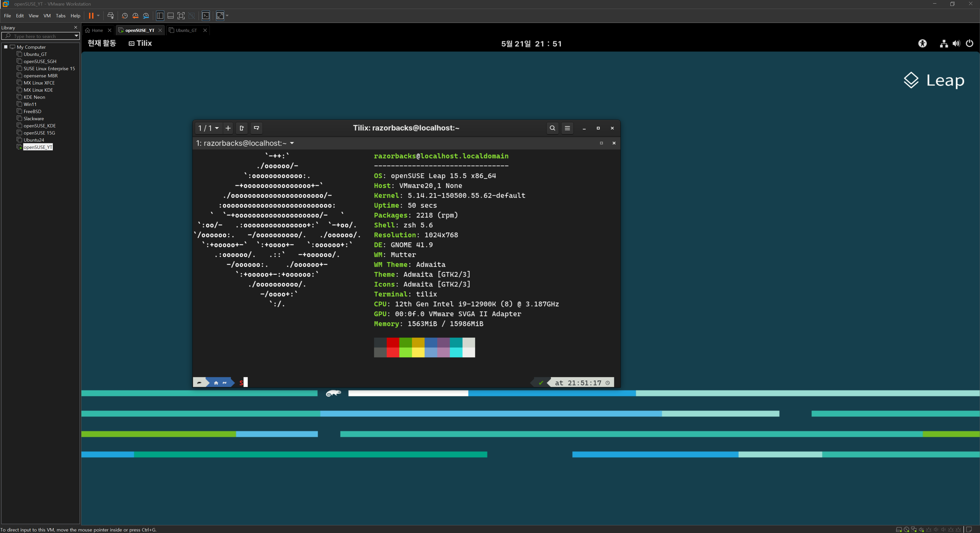The image size is (980, 533).
Task: Collapse the My Computer tree node
Action: point(6,47)
